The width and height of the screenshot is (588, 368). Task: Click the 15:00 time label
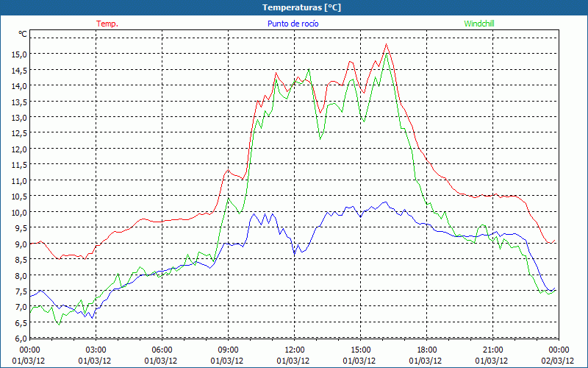(360, 350)
